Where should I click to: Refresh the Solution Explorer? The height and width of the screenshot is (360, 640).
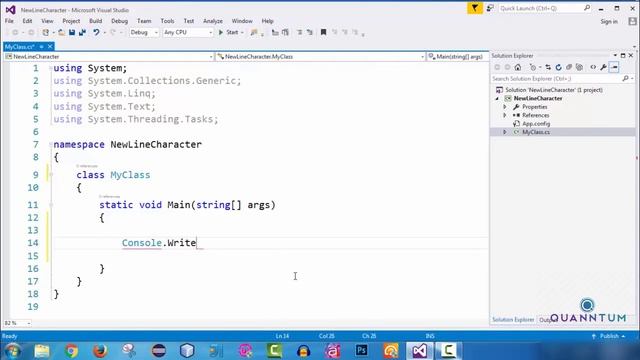(x=558, y=67)
